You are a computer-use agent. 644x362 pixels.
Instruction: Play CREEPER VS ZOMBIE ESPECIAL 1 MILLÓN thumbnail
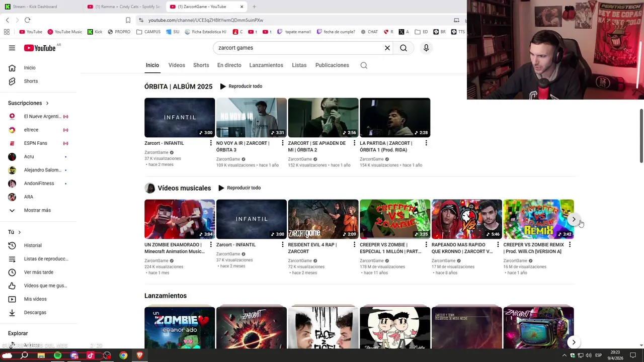(x=395, y=219)
